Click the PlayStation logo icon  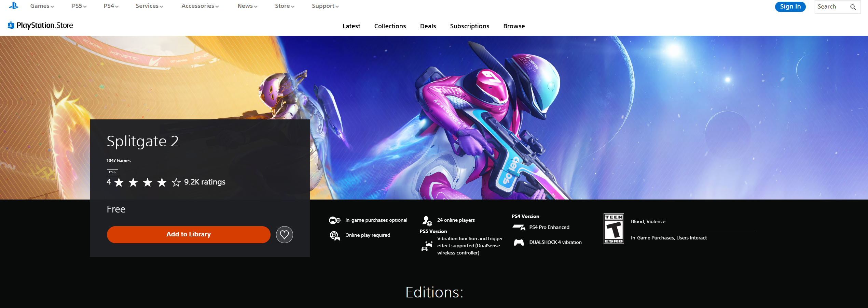click(14, 6)
